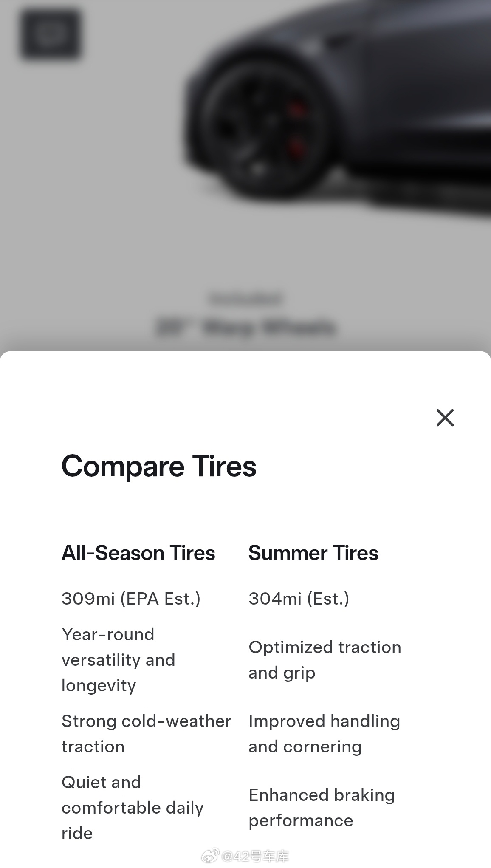This screenshot has height=868, width=491.
Task: Click the X to close Compare Tires
Action: (445, 418)
